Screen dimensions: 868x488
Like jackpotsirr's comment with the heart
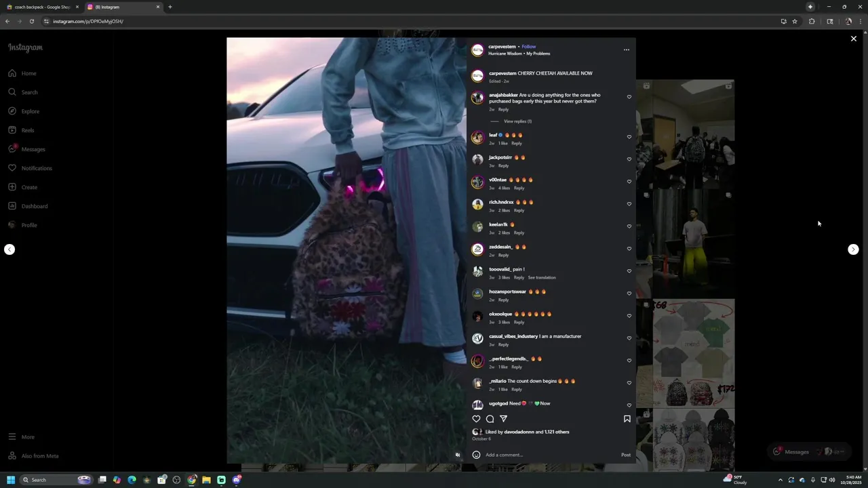(x=629, y=159)
